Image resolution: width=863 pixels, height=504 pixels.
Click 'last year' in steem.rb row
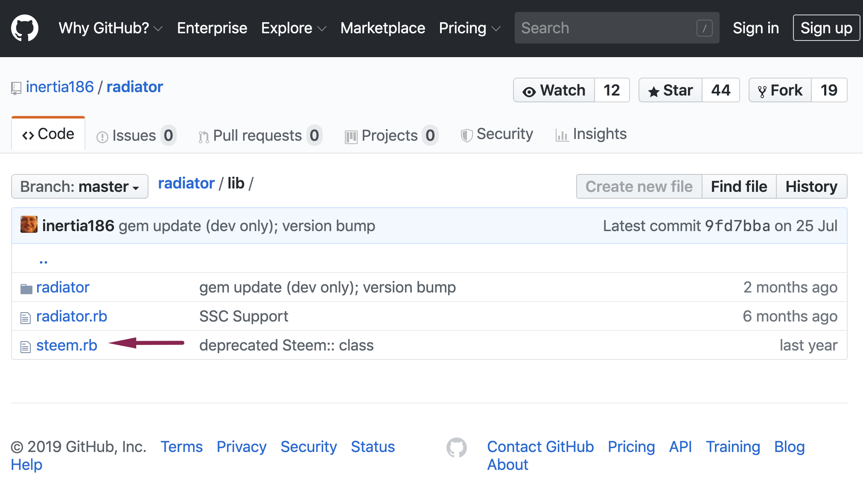(x=808, y=345)
